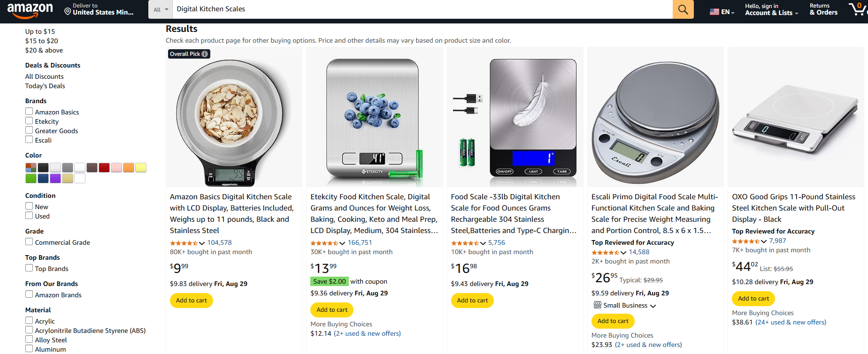View the OXO used and new offers

(x=791, y=322)
